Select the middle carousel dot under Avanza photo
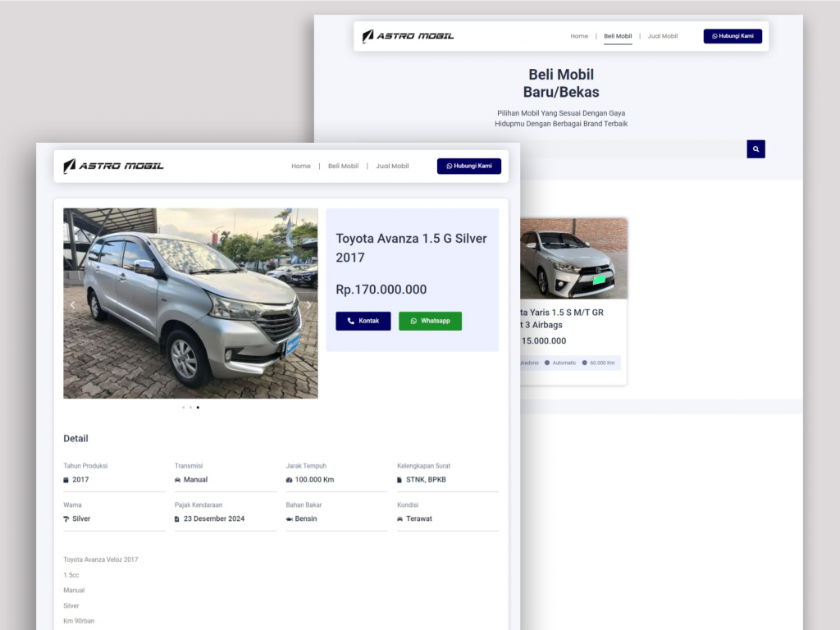840x630 pixels. pyautogui.click(x=190, y=407)
